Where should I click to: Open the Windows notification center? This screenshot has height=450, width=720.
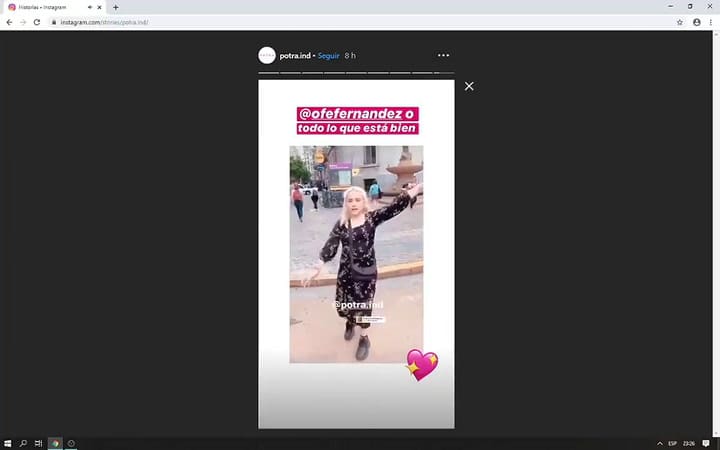[706, 443]
